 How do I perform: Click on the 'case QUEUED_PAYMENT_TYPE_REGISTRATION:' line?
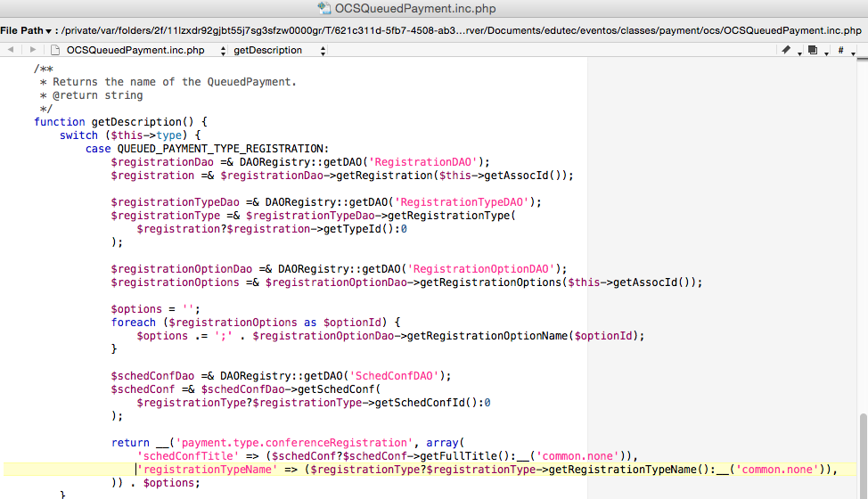click(207, 148)
